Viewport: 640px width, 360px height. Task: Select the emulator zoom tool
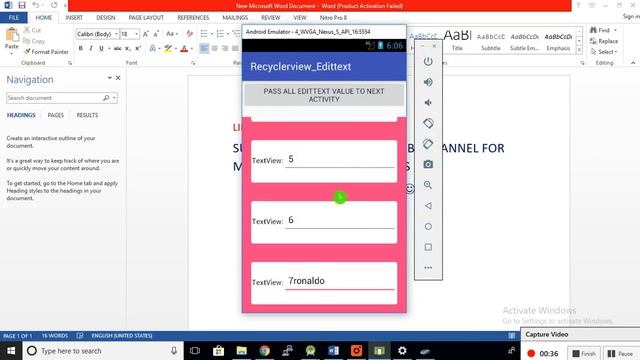[x=428, y=185]
